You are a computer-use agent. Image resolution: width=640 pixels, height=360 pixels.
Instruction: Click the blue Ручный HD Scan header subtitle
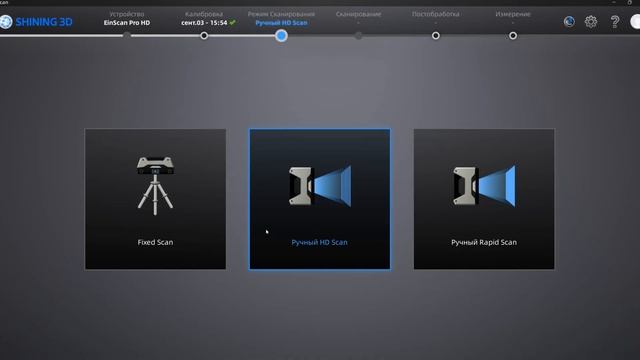281,23
